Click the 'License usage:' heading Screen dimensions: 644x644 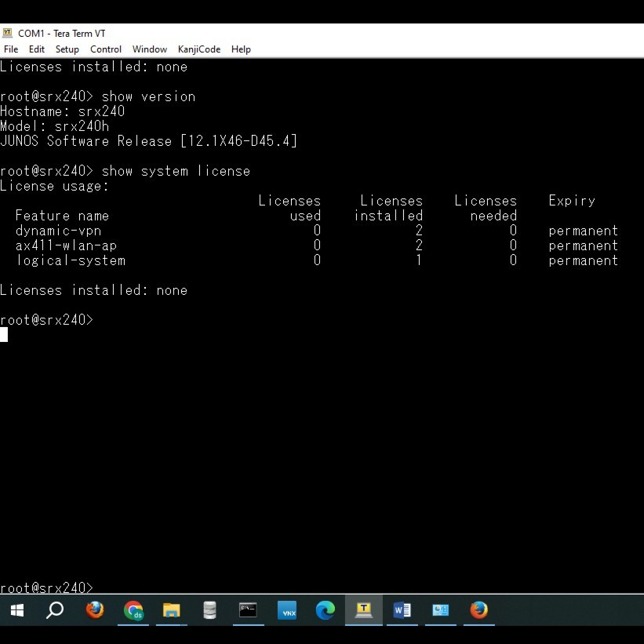point(55,186)
